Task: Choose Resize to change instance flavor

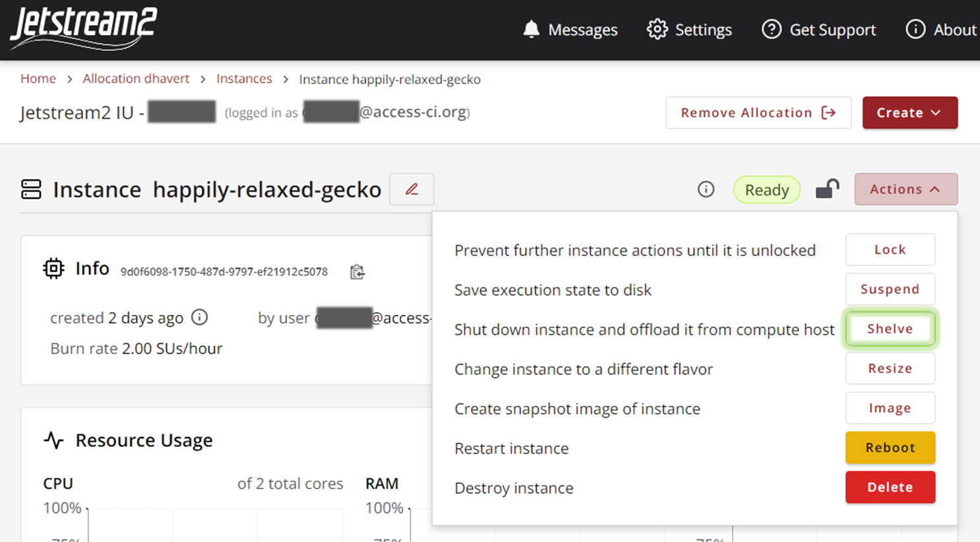Action: 890,368
